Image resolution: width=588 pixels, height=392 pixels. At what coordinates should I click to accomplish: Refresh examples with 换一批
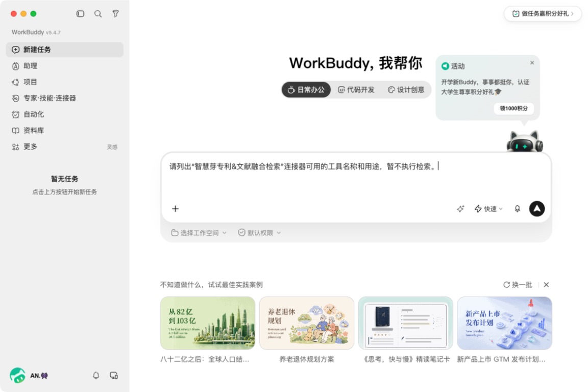click(x=518, y=285)
